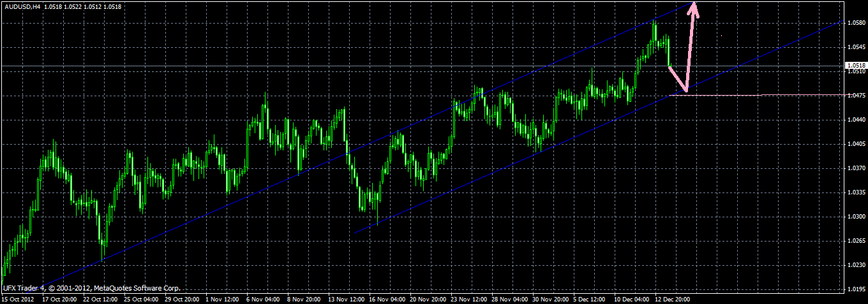Screen dimensions: 868x304
Task: Click the 1.0195 price axis label
Action: [x=857, y=289]
